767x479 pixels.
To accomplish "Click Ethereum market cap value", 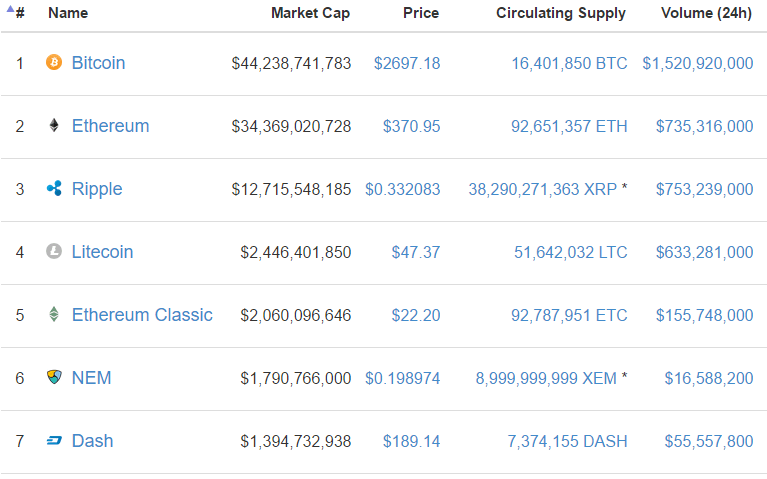I will (x=291, y=126).
